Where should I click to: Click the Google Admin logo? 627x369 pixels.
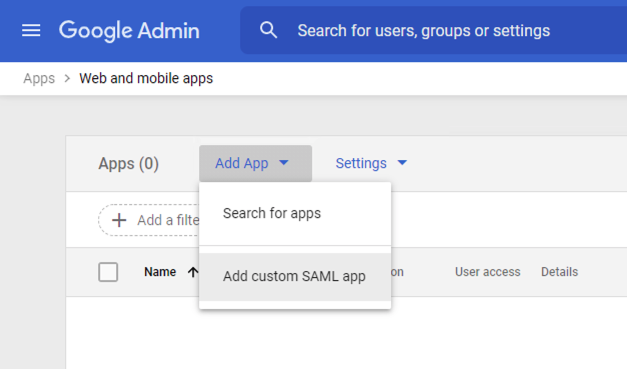click(x=129, y=31)
